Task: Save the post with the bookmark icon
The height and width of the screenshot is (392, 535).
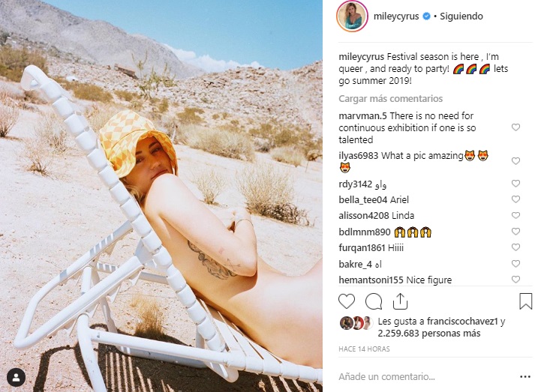Action: 525,301
